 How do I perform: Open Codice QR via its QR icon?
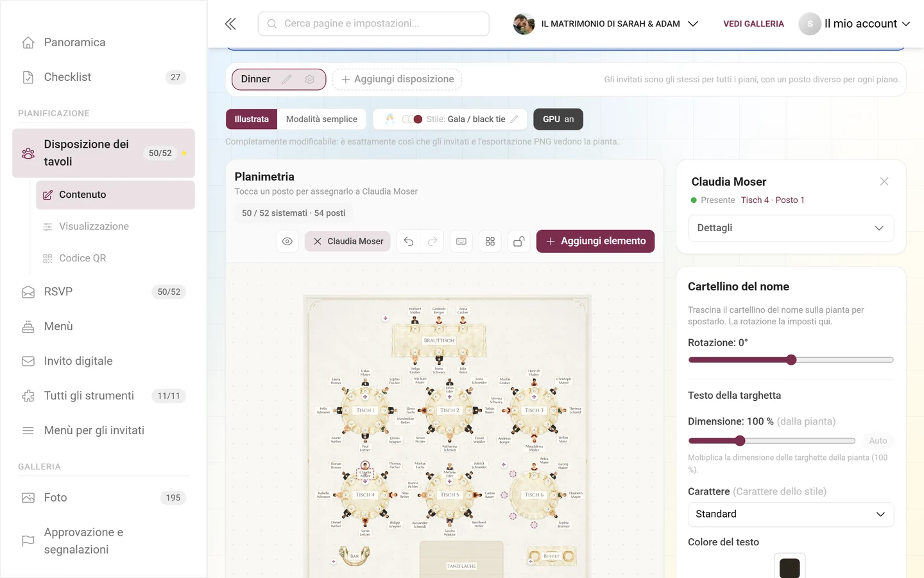pos(47,258)
